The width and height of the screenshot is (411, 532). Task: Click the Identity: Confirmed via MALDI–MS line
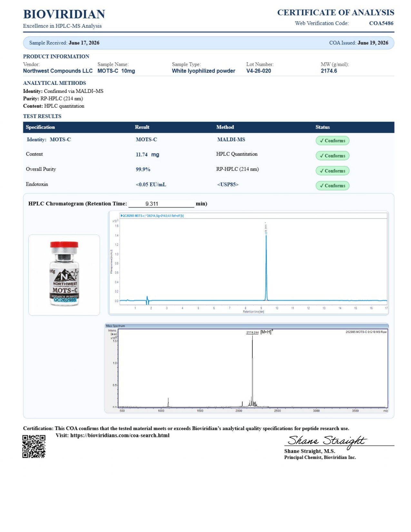[63, 91]
